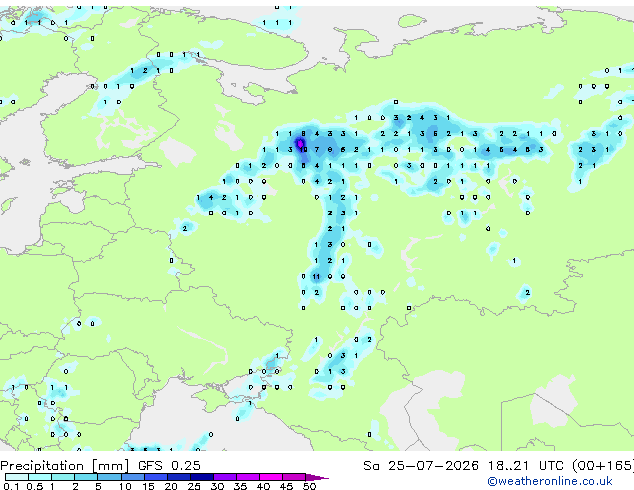Click the legend label '20'
This screenshot has height=490, width=634.
(171, 486)
